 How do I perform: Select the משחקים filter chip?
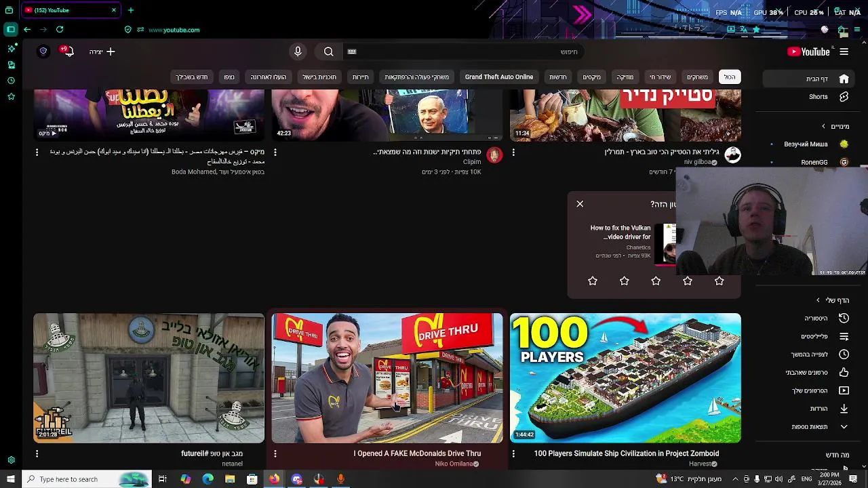click(x=696, y=77)
